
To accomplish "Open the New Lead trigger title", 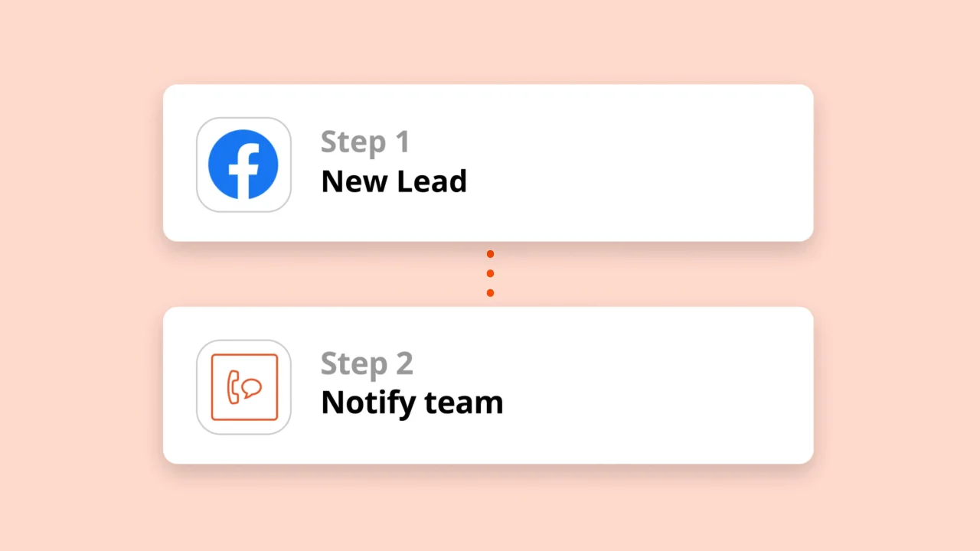I will tap(394, 181).
